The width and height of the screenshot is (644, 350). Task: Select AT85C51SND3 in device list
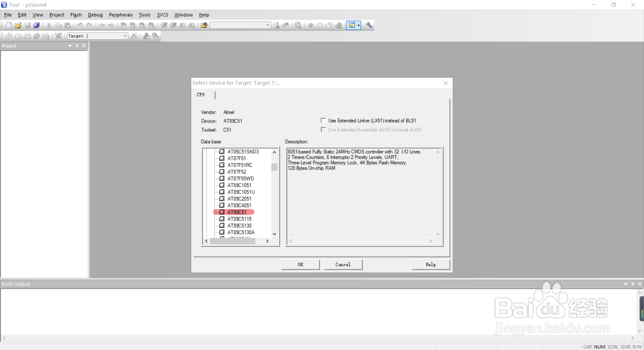tap(243, 151)
